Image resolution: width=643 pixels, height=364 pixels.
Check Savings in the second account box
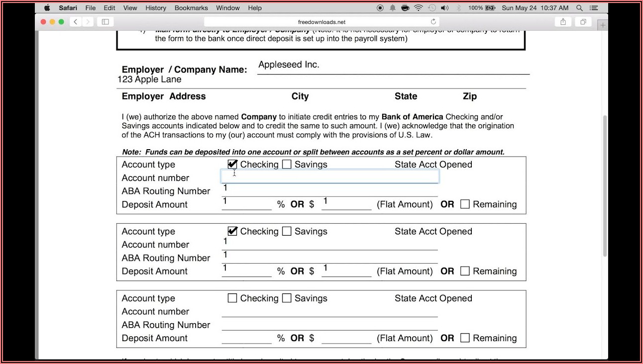(x=287, y=231)
